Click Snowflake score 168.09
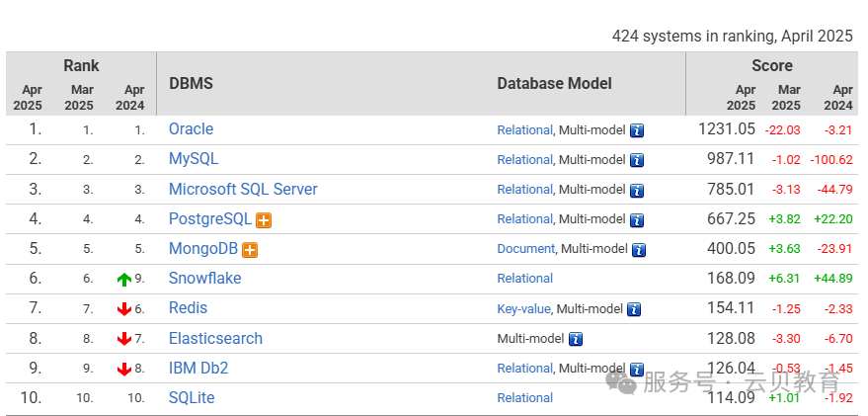 731,278
